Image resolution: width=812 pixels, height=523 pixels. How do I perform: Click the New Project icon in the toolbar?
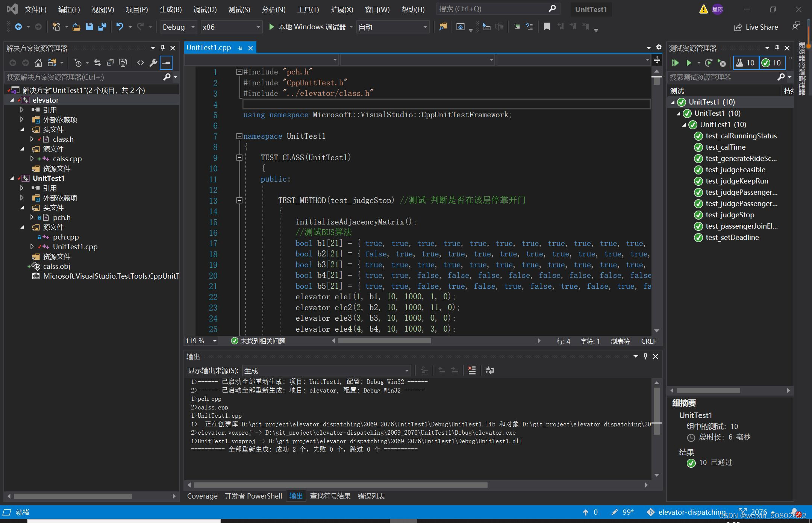(x=56, y=27)
